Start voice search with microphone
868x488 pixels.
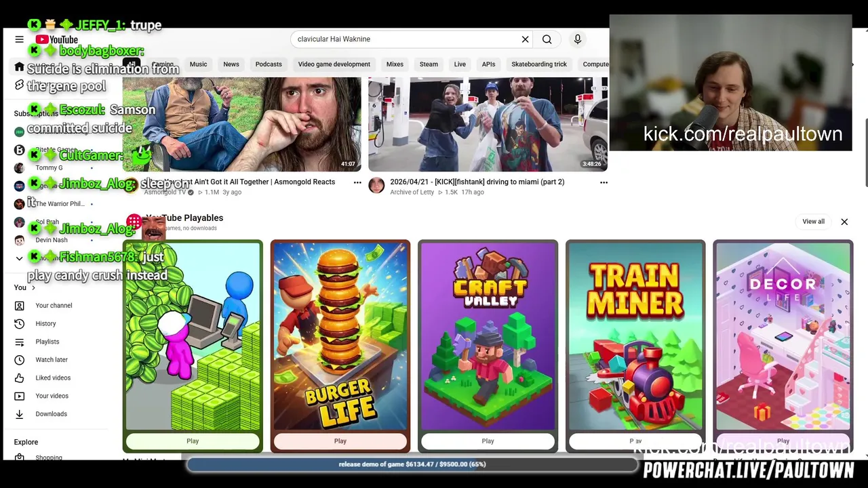pyautogui.click(x=578, y=39)
